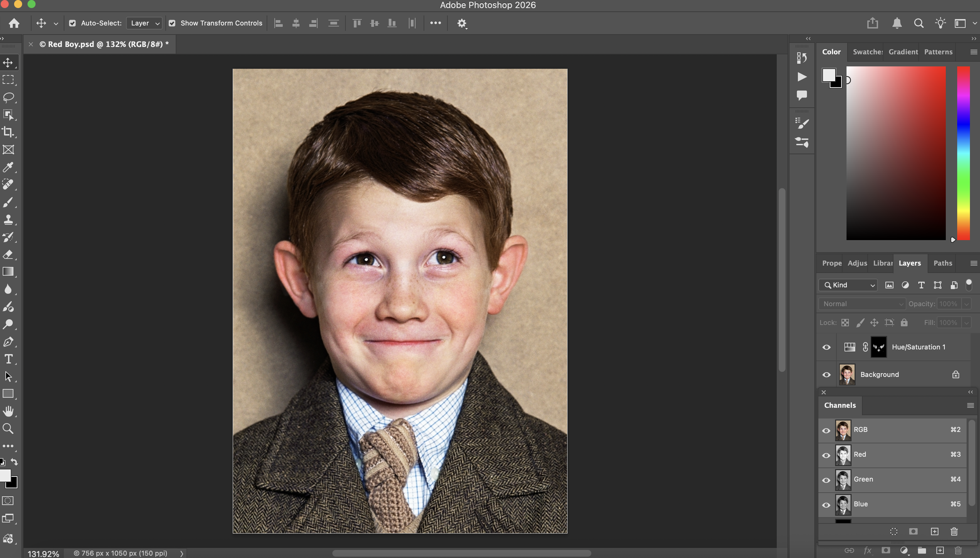Viewport: 980px width, 558px height.
Task: Open the Opacity slider dropdown arrow
Action: pos(967,304)
